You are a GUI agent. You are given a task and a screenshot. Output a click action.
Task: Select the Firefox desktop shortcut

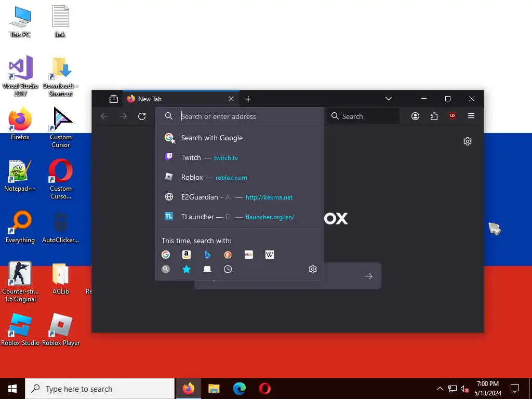pyautogui.click(x=20, y=124)
